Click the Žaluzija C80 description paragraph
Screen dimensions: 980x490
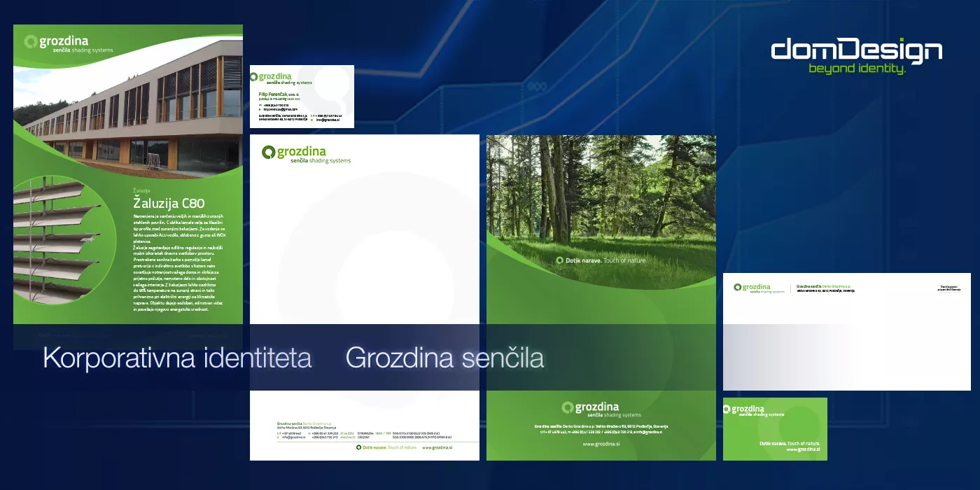178,262
